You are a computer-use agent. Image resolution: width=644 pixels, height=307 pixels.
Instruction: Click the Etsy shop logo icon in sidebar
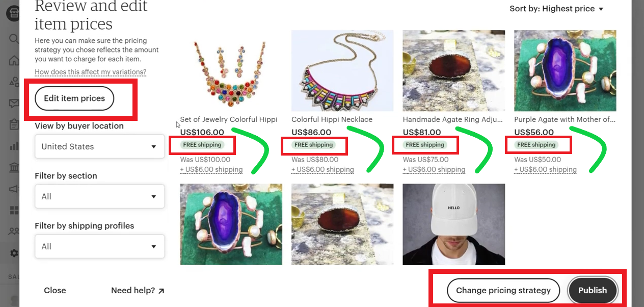(13, 13)
